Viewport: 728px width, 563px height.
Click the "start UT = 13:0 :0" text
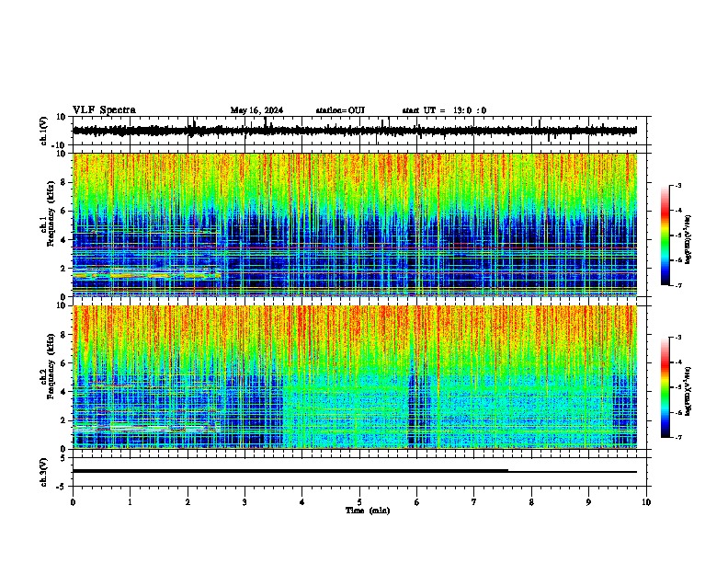[444, 110]
